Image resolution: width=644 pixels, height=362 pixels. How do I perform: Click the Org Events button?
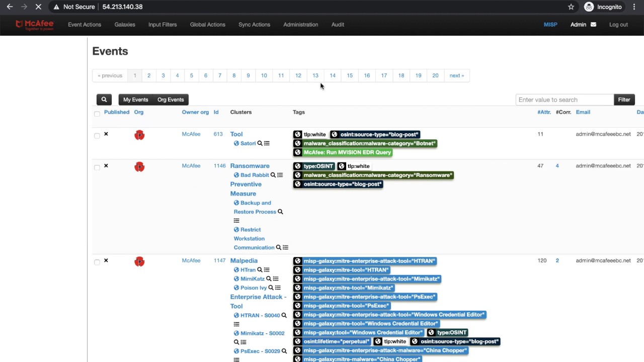171,100
